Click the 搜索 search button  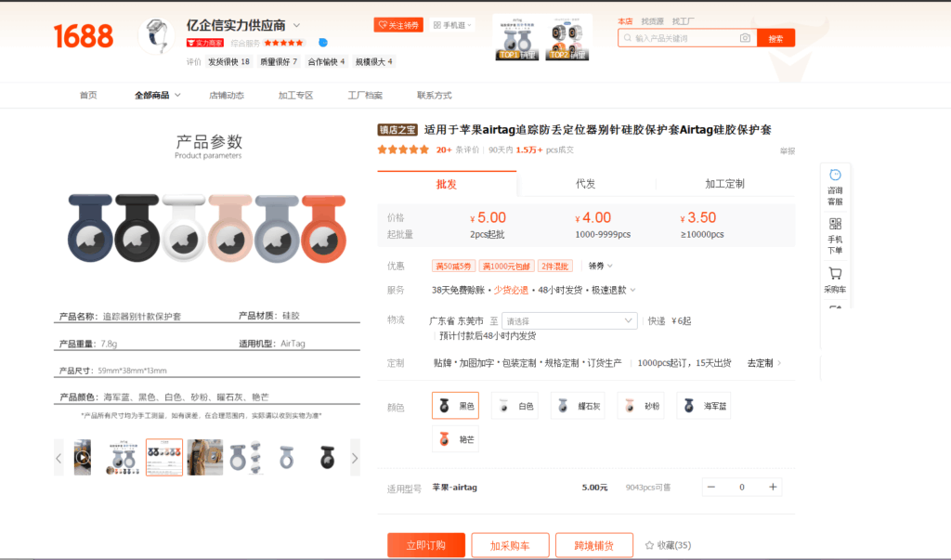[x=775, y=38]
